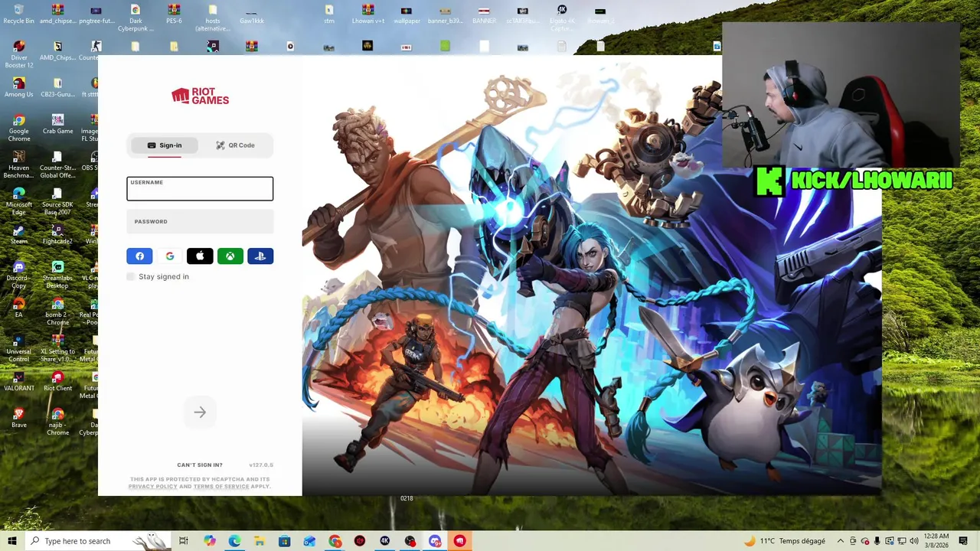Screen dimensions: 980x551
Task: Open Chrome from the taskbar
Action: (x=335, y=541)
